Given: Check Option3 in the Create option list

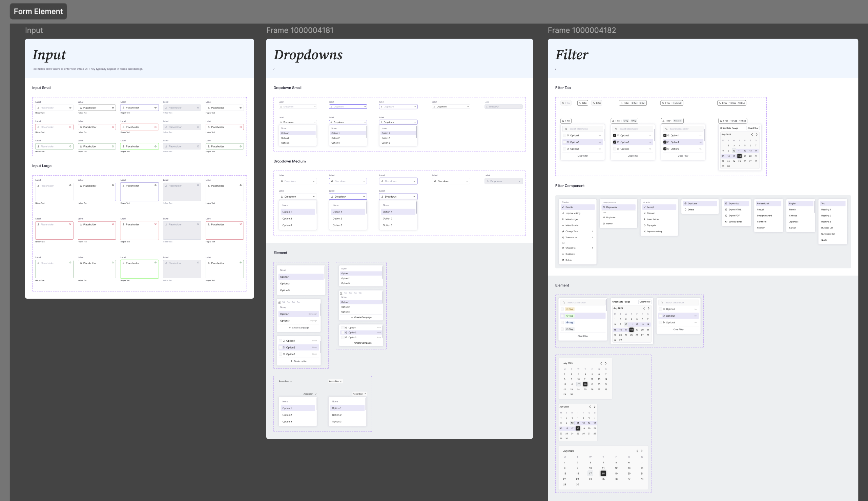Looking at the screenshot, I should tap(280, 354).
